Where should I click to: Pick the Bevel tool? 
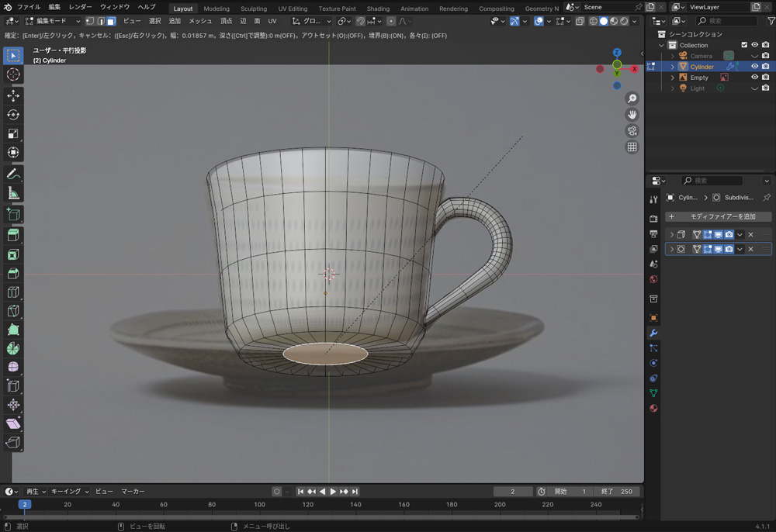point(13,273)
